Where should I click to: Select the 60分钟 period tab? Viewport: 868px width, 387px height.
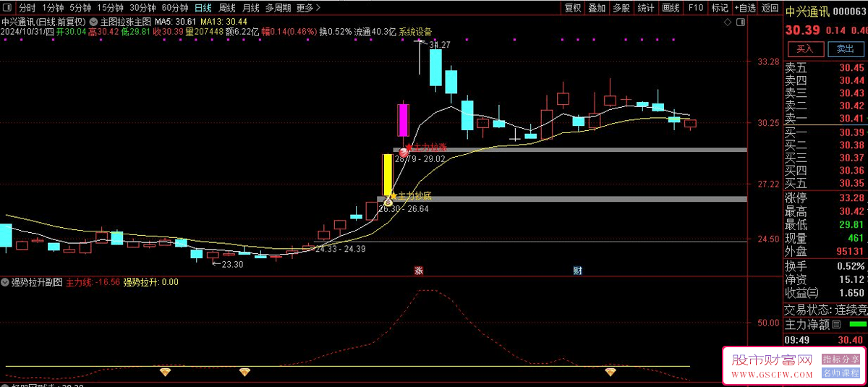tap(175, 8)
